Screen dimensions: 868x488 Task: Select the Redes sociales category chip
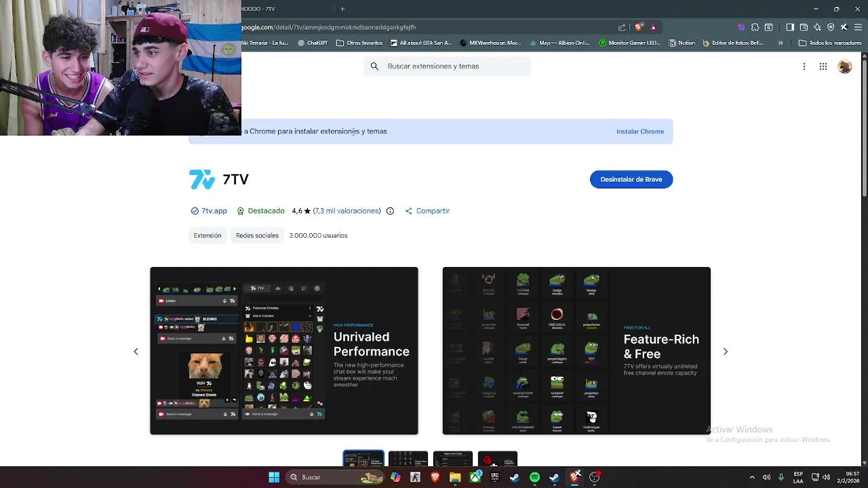click(x=257, y=235)
